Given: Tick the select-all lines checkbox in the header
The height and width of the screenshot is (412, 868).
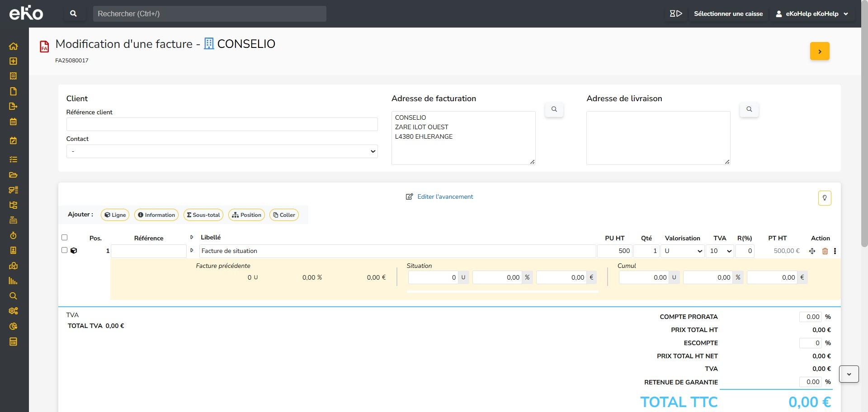Looking at the screenshot, I should 64,238.
